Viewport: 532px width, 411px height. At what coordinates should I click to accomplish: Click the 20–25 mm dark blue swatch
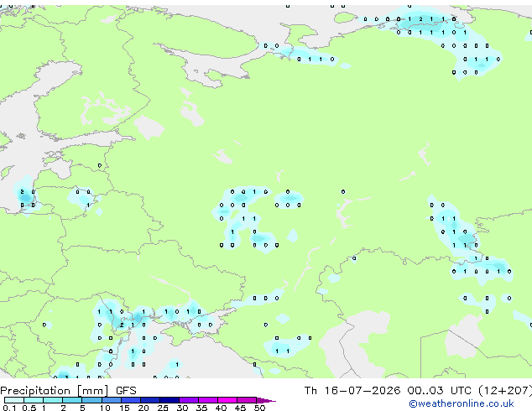click(x=150, y=400)
